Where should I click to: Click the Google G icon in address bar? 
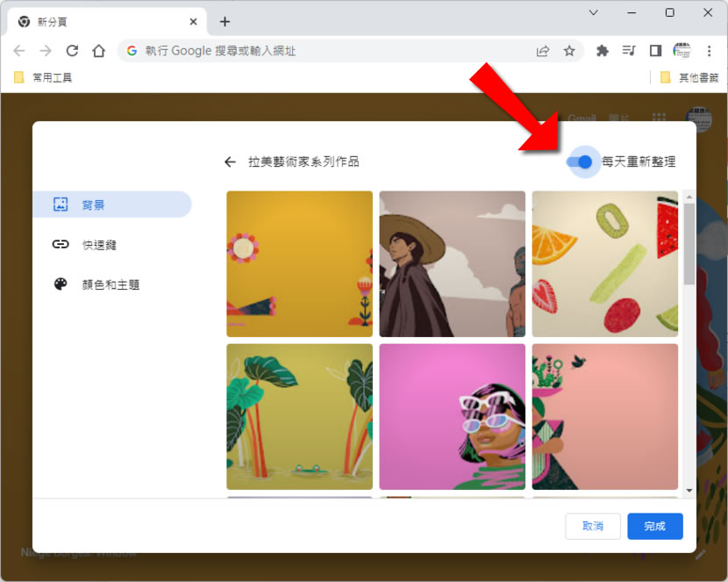132,51
